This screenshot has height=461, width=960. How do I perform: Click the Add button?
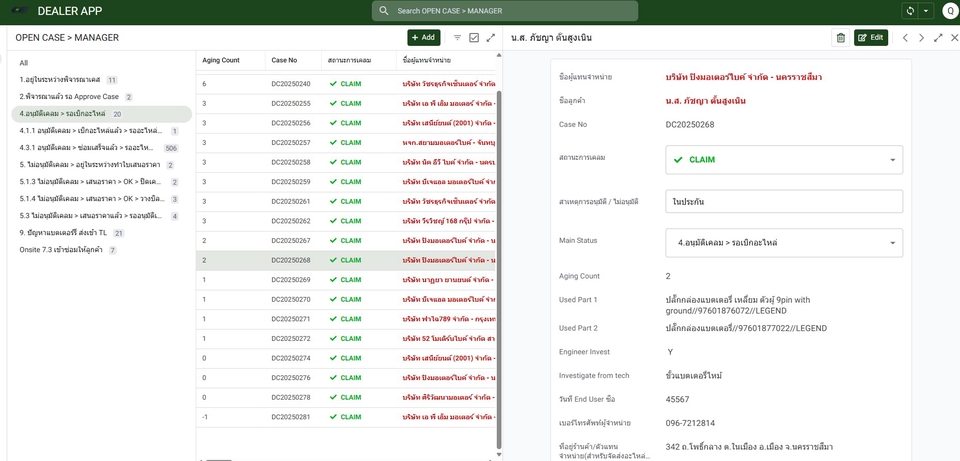[423, 37]
